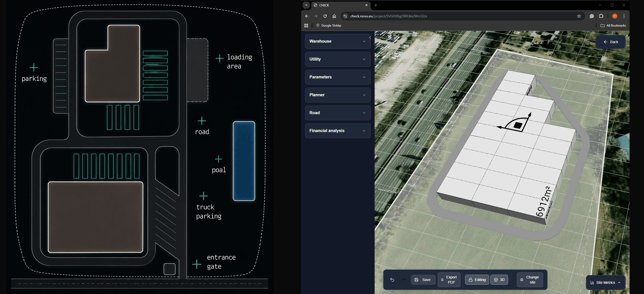The image size is (644, 294).
Task: Toggle the 3D view mode
Action: (x=499, y=280)
